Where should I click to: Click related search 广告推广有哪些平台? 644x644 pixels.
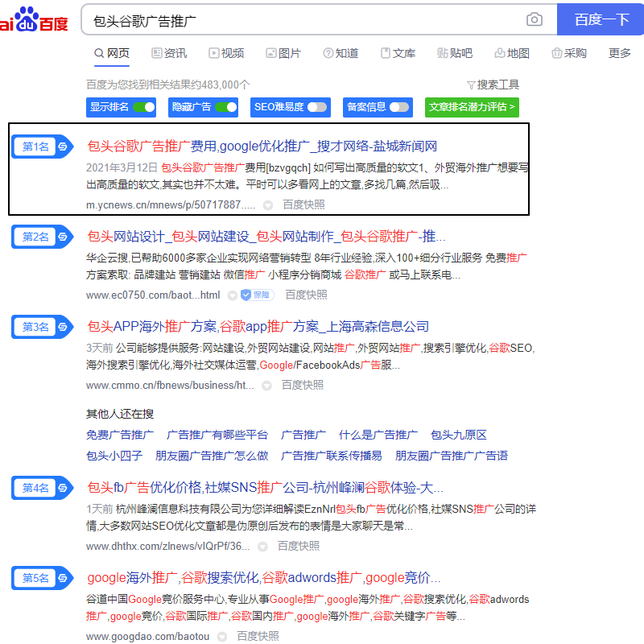pyautogui.click(x=217, y=436)
